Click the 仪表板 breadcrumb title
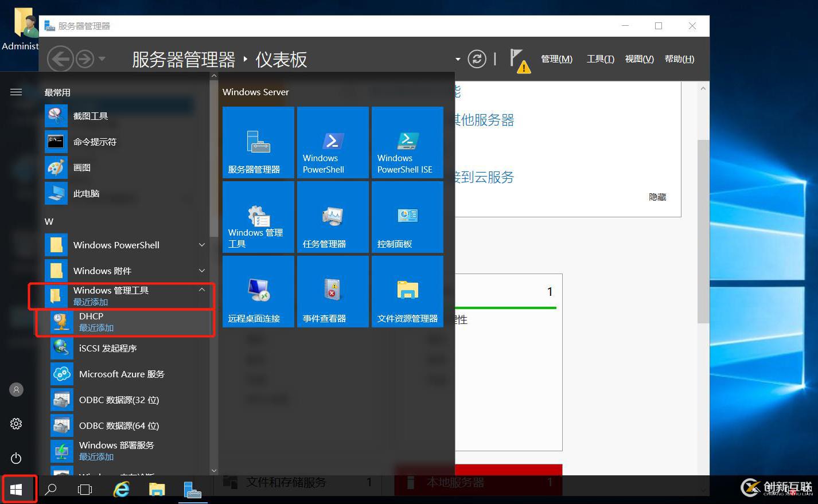Viewport: 818px width, 504px height. 281,60
